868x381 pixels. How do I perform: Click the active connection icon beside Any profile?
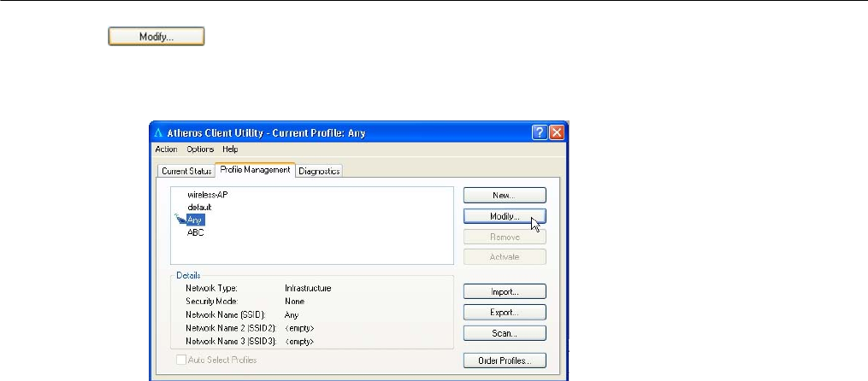click(180, 219)
